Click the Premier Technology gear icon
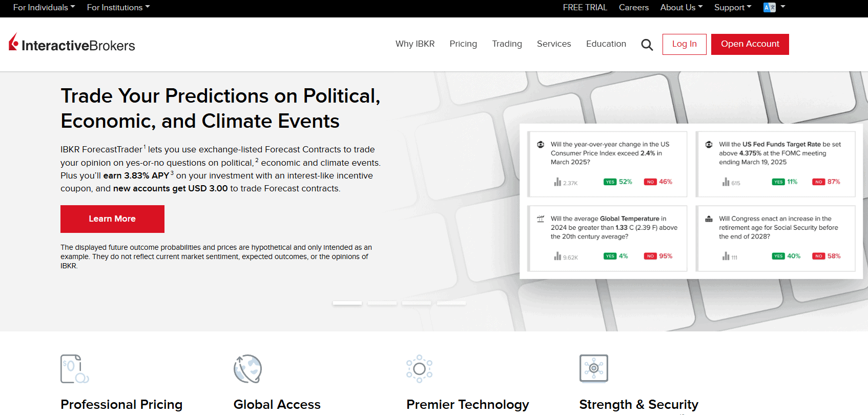Viewport: 868px width, 415px height. (420, 369)
